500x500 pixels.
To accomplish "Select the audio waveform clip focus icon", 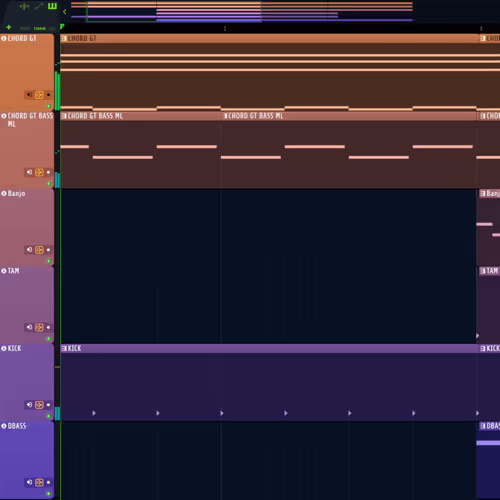I will click(24, 6).
